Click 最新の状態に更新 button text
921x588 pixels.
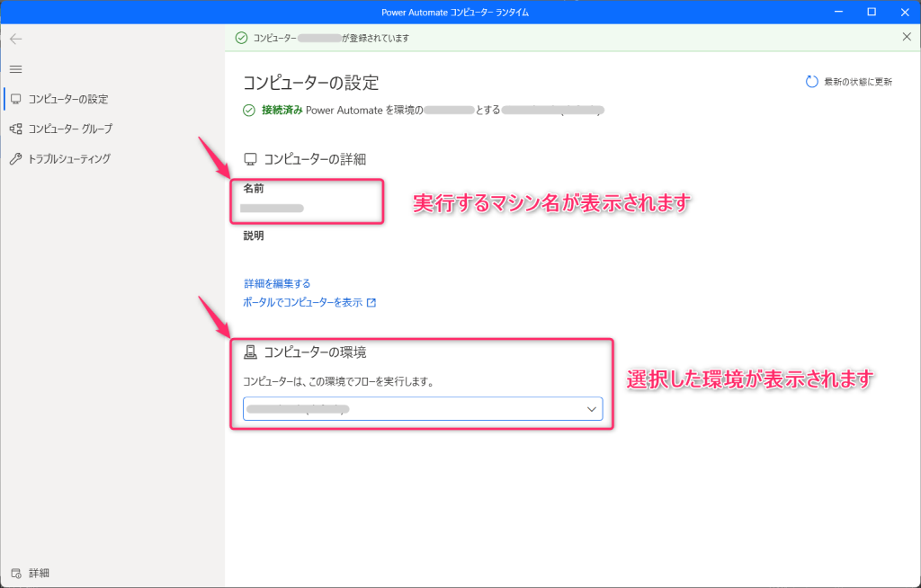coord(857,82)
